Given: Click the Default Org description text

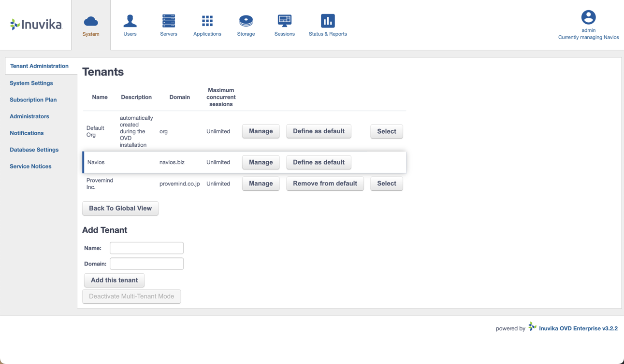Looking at the screenshot, I should [x=136, y=131].
